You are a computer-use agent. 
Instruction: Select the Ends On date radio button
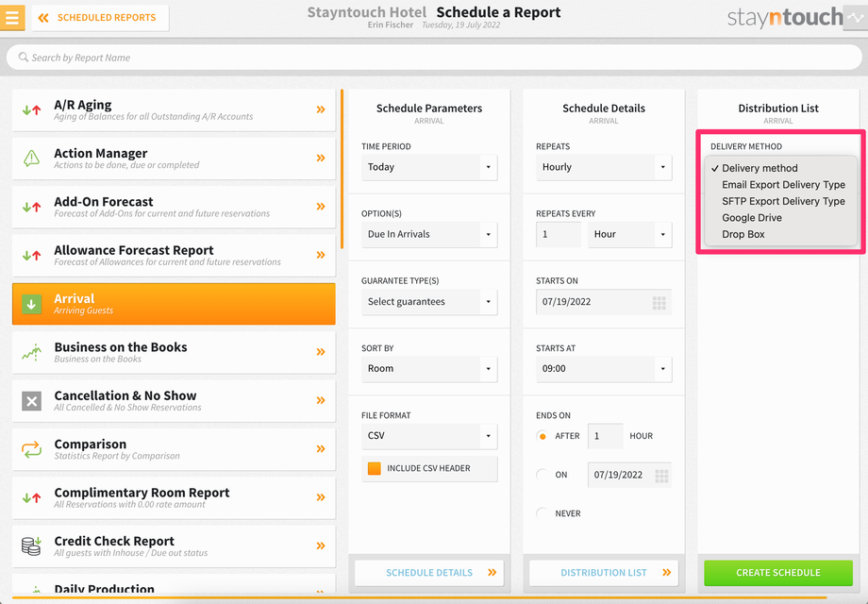click(x=542, y=475)
